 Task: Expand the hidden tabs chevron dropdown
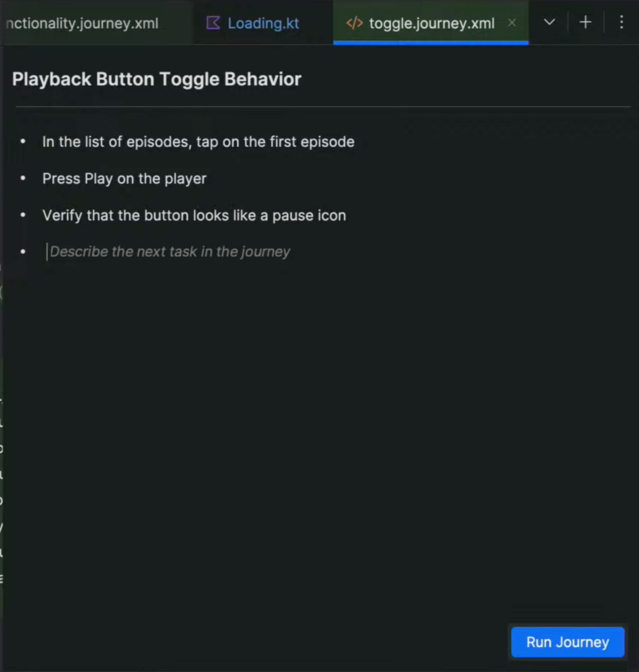tap(550, 23)
